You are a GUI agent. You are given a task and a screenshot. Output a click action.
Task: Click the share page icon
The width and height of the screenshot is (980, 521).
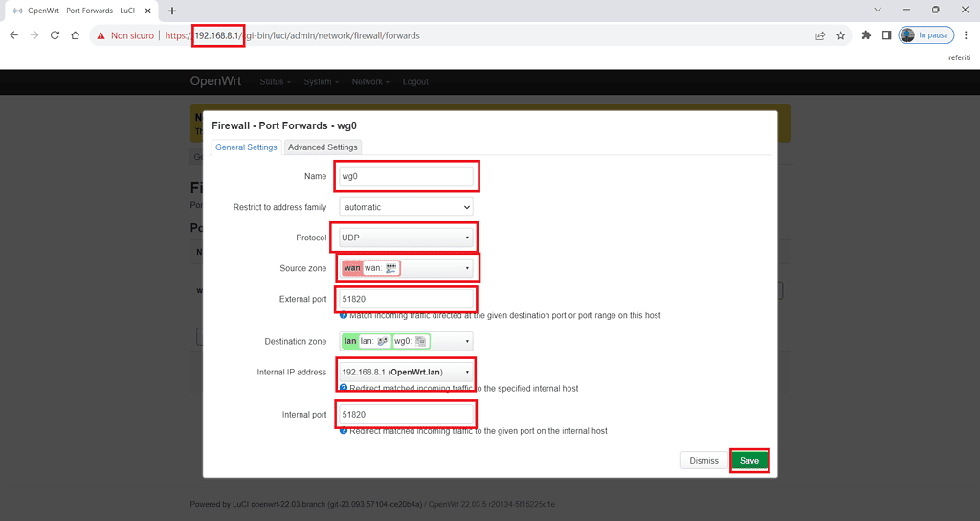point(820,35)
